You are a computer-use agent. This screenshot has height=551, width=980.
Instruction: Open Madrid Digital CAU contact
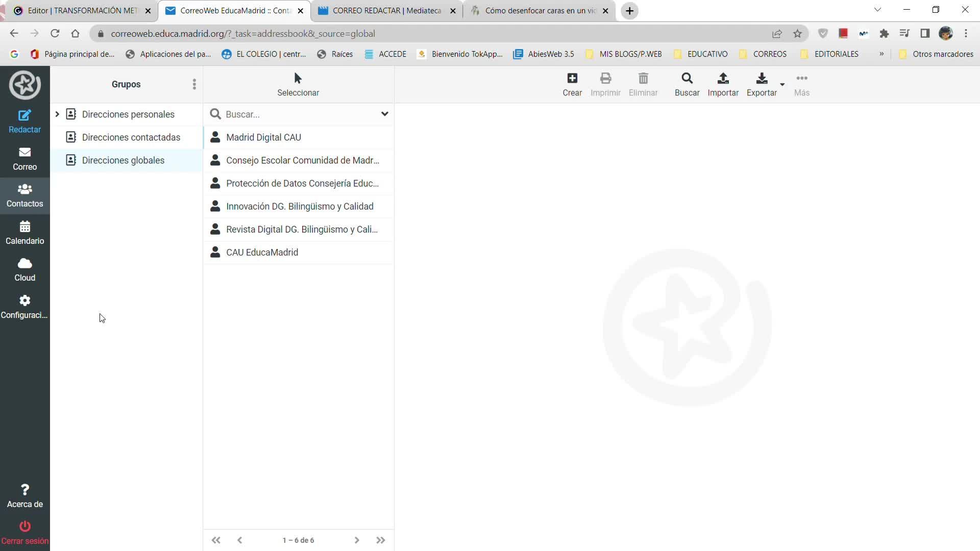[x=263, y=137]
